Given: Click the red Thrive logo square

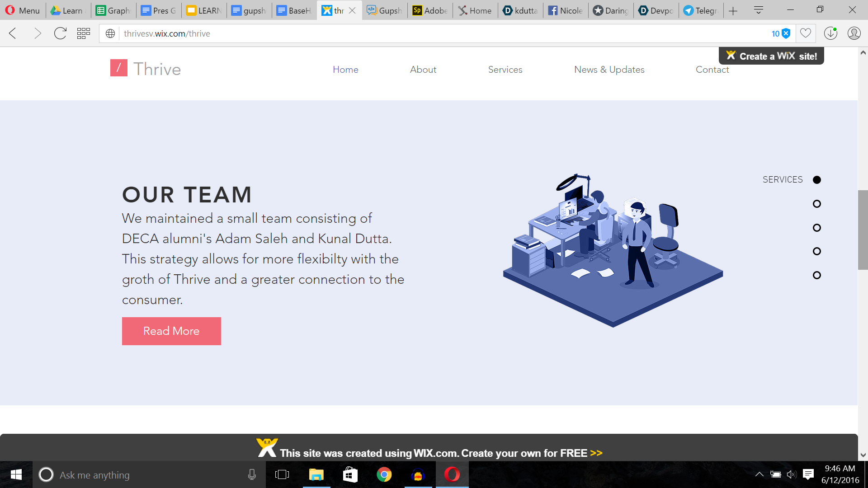Looking at the screenshot, I should [x=119, y=68].
